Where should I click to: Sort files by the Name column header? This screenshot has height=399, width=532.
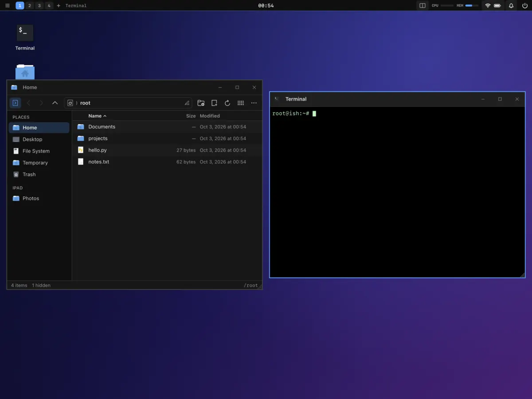point(97,116)
